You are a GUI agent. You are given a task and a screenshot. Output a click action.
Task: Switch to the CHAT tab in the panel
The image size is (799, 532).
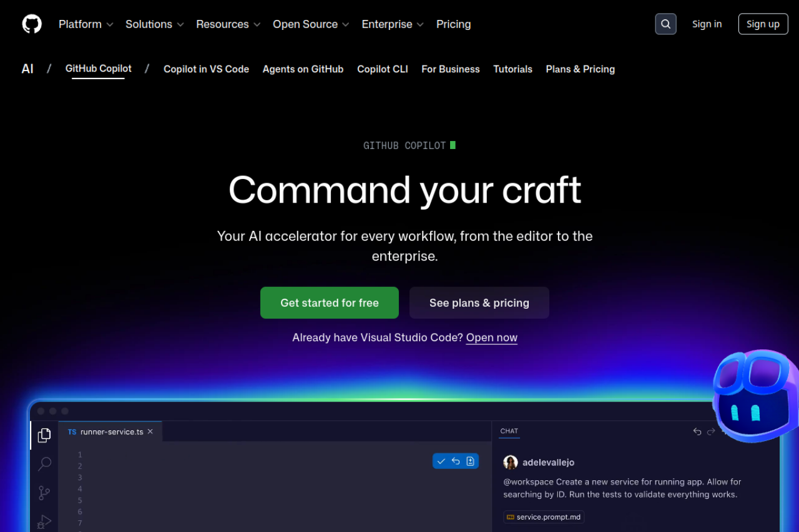tap(509, 431)
